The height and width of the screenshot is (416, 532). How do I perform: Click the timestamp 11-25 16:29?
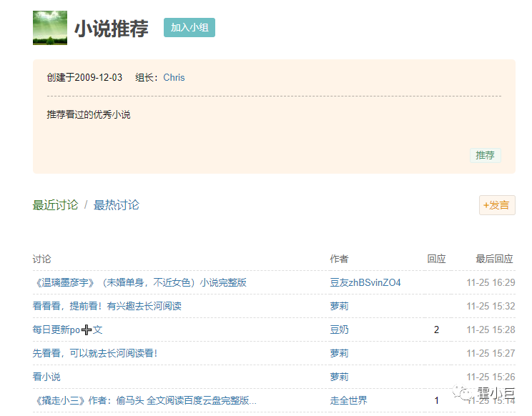coord(491,282)
